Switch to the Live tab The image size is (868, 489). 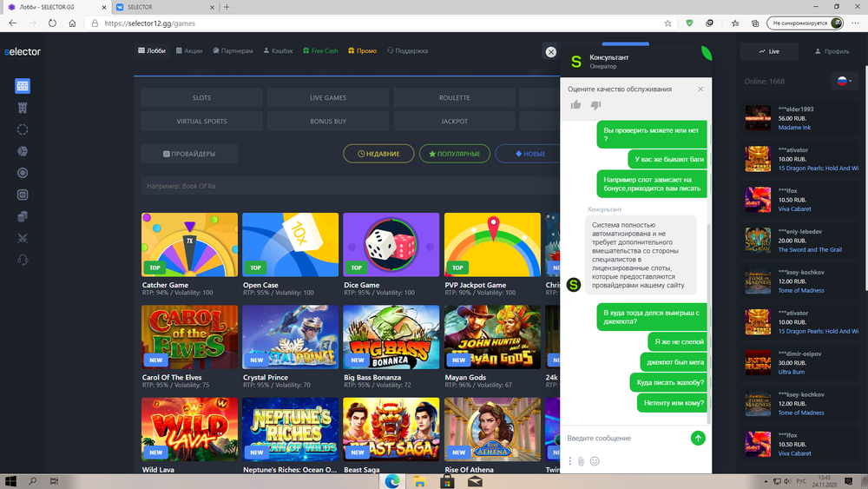[769, 51]
